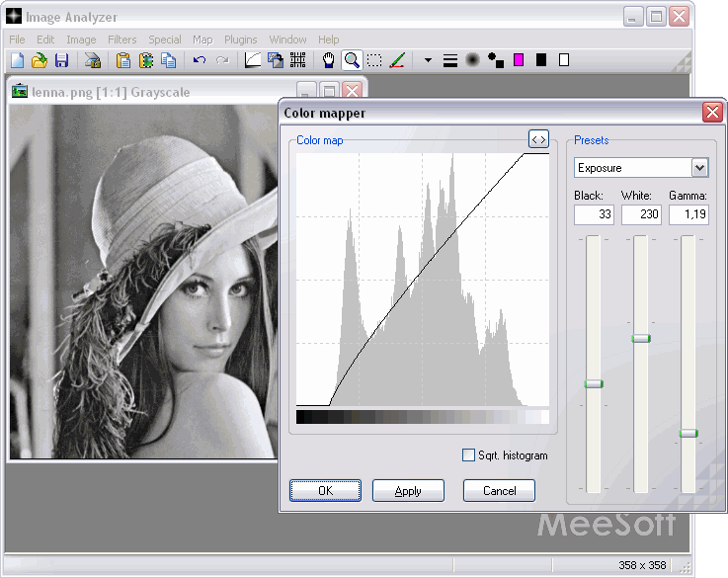Click the grayscale gradient bar below histogram
The image size is (728, 578).
[x=423, y=416]
